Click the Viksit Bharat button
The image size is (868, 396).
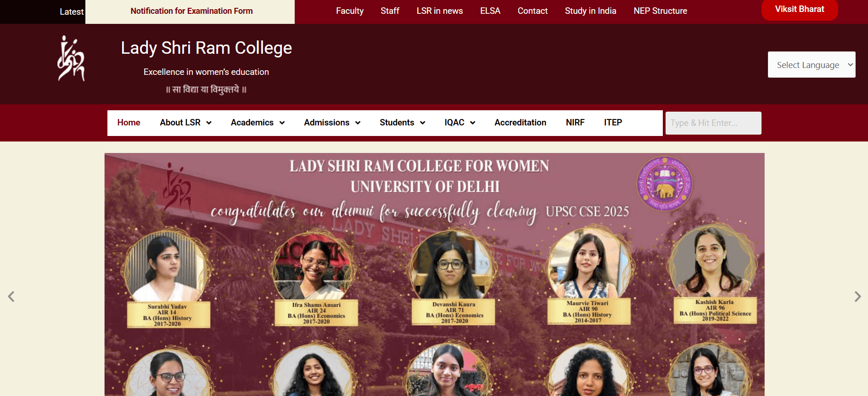click(x=800, y=9)
